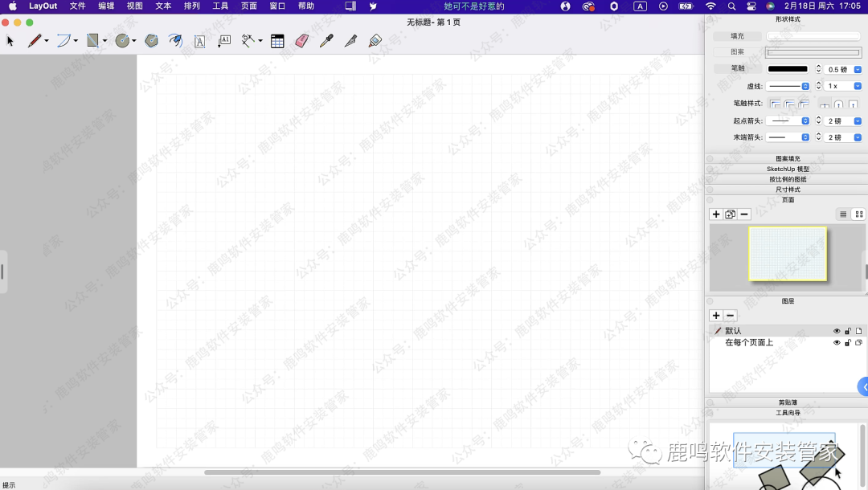Select the Polygon tool icon
The width and height of the screenshot is (868, 490).
(x=151, y=41)
